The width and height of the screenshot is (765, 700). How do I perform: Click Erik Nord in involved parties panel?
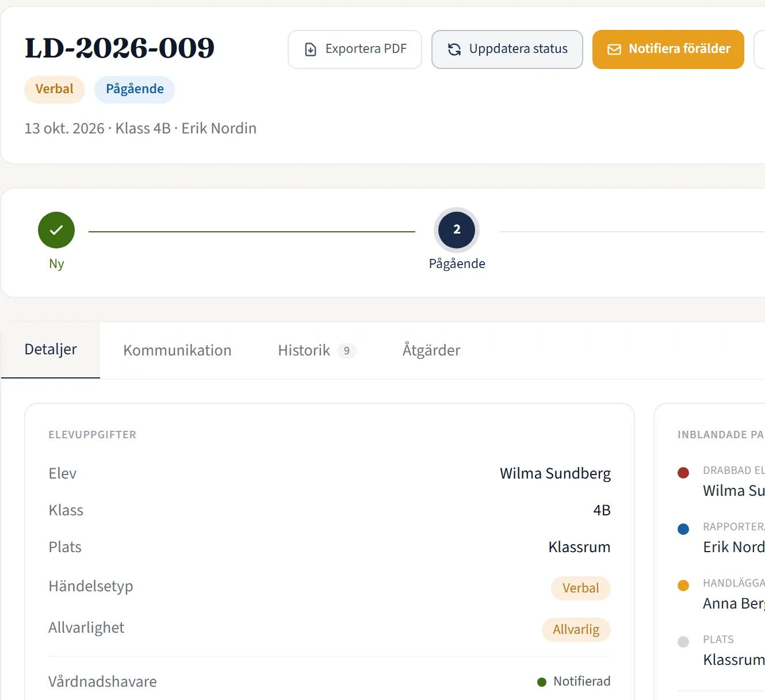coord(734,547)
